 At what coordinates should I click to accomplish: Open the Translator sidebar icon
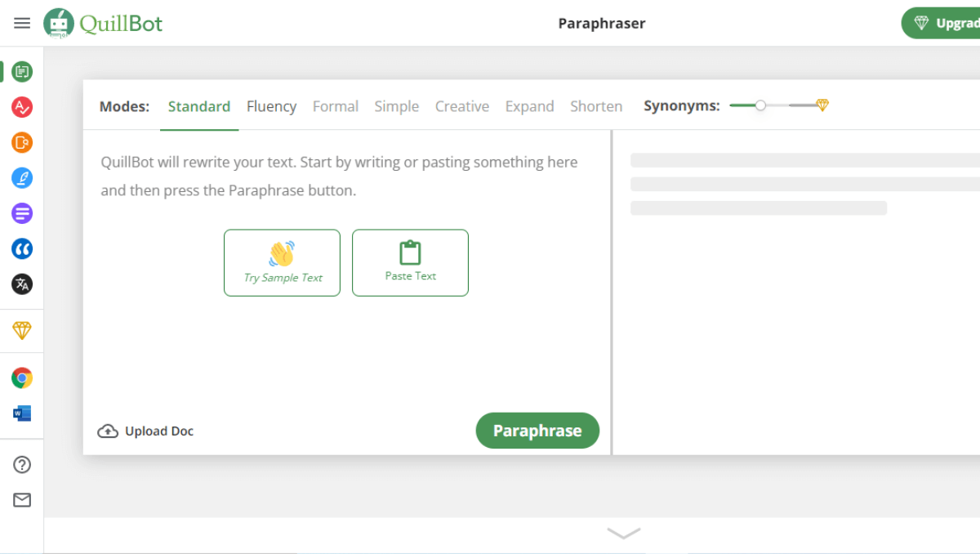click(22, 284)
